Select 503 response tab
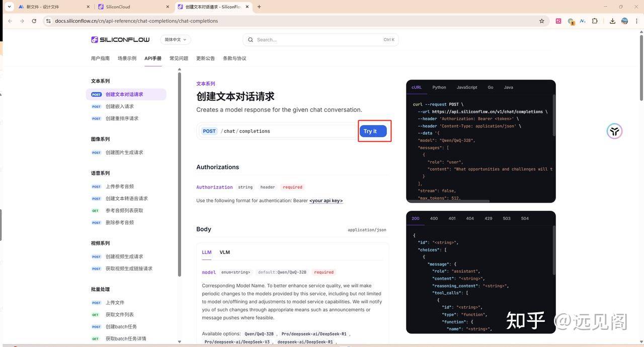Screen dimensions: 644x347 pyautogui.click(x=507, y=219)
